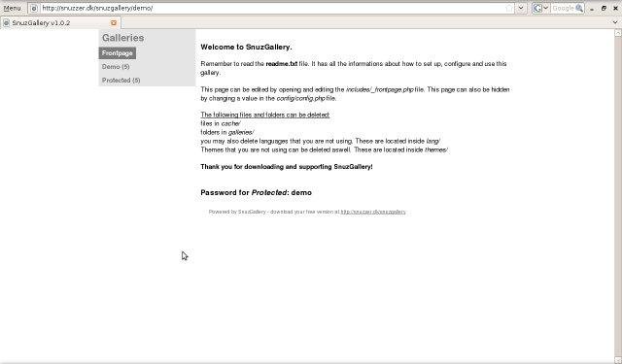This screenshot has height=364, width=622.
Task: Click "Thank you for downloading" bold line
Action: [x=287, y=167]
